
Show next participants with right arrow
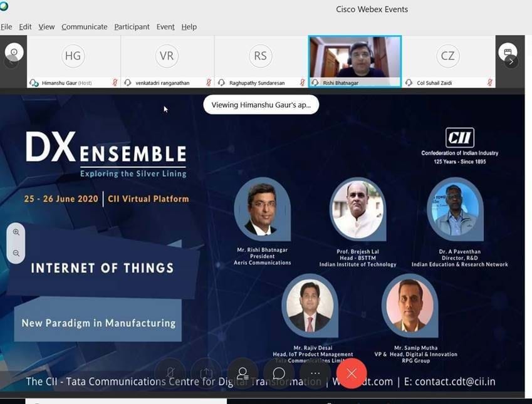coord(511,62)
